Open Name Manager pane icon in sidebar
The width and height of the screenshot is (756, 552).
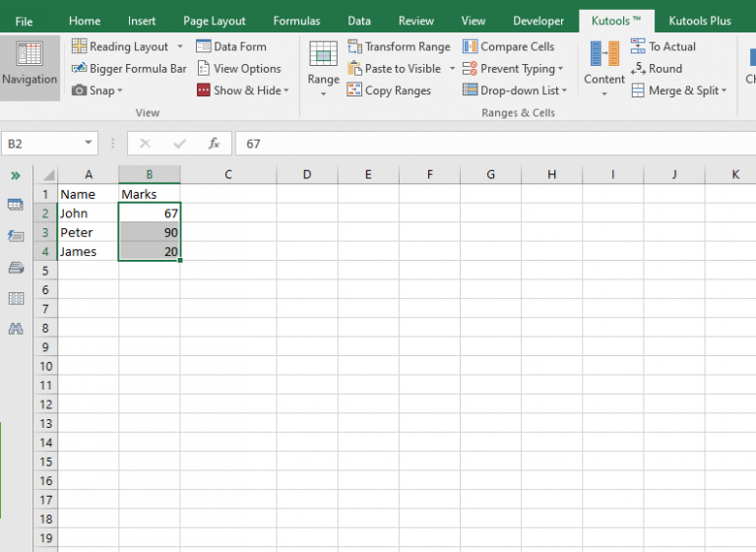click(16, 268)
